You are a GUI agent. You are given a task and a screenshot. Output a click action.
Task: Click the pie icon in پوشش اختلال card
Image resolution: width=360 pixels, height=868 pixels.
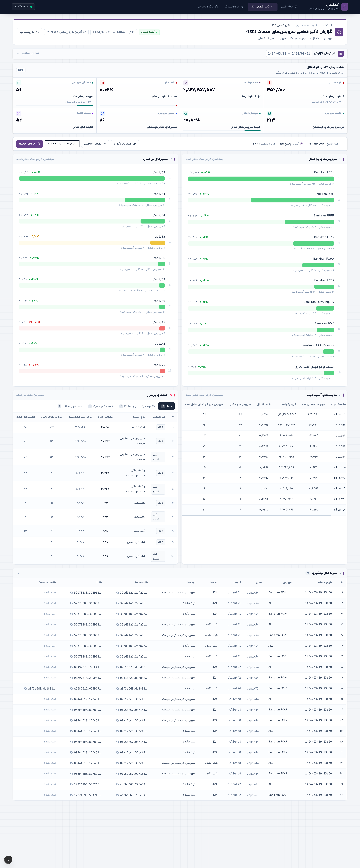[x=186, y=113]
